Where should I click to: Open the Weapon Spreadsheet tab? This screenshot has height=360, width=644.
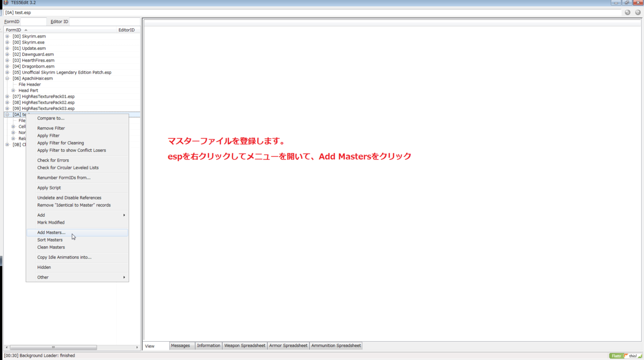[245, 346]
